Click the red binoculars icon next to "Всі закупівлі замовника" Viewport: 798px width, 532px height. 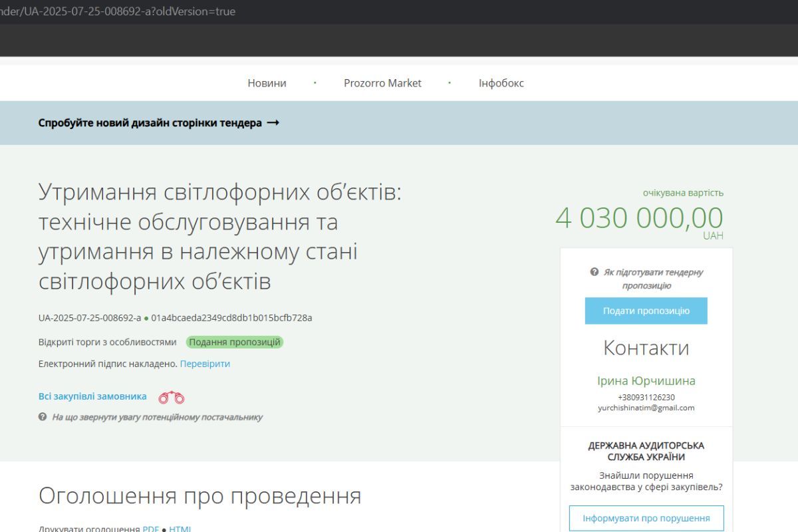click(172, 397)
